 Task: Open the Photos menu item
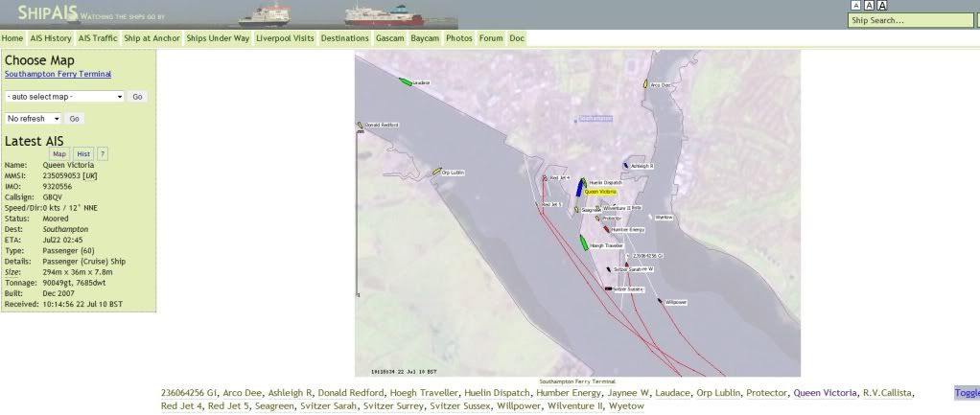pyautogui.click(x=459, y=38)
